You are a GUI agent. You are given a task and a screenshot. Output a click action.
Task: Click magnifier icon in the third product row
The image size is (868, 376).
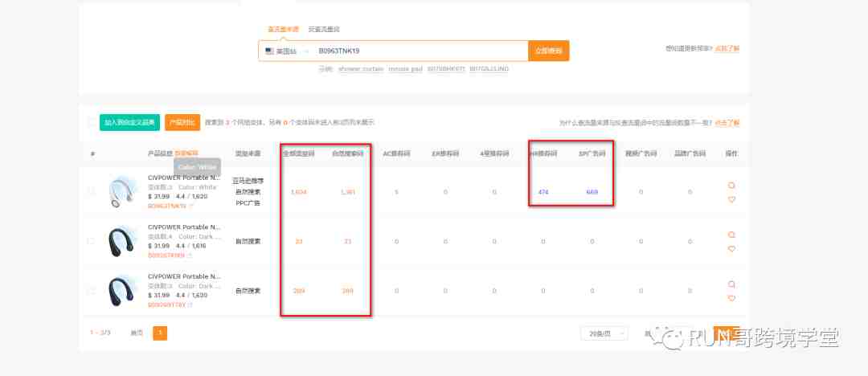pyautogui.click(x=731, y=284)
